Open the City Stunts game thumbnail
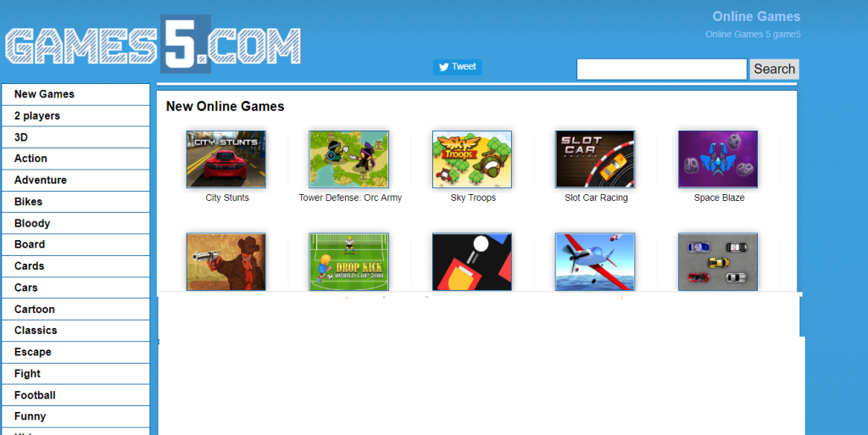Image resolution: width=868 pixels, height=435 pixels. coord(225,159)
